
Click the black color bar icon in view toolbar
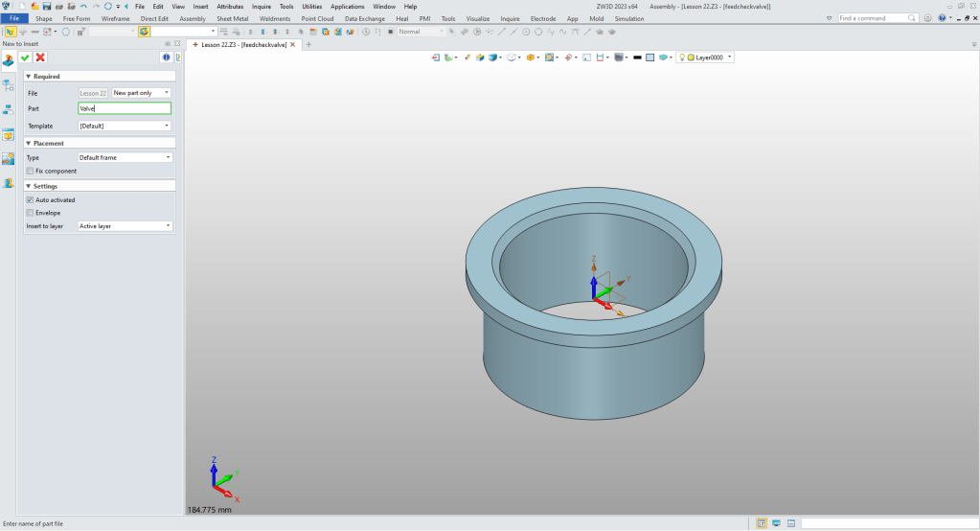(637, 58)
